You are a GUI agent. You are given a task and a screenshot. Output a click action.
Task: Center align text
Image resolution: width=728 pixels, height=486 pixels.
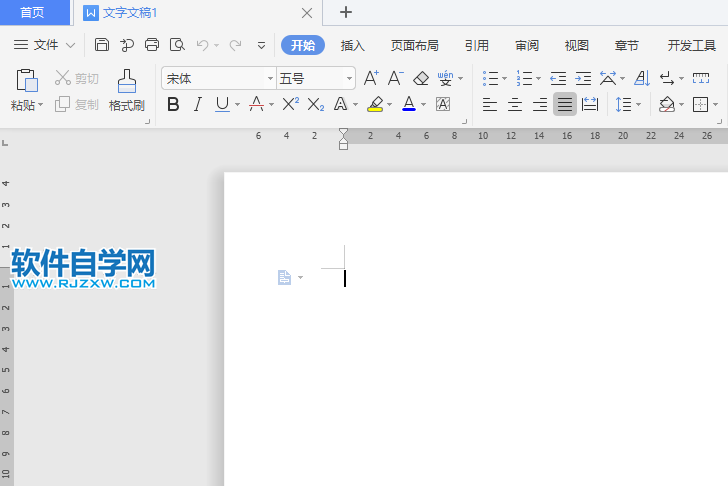pos(515,104)
